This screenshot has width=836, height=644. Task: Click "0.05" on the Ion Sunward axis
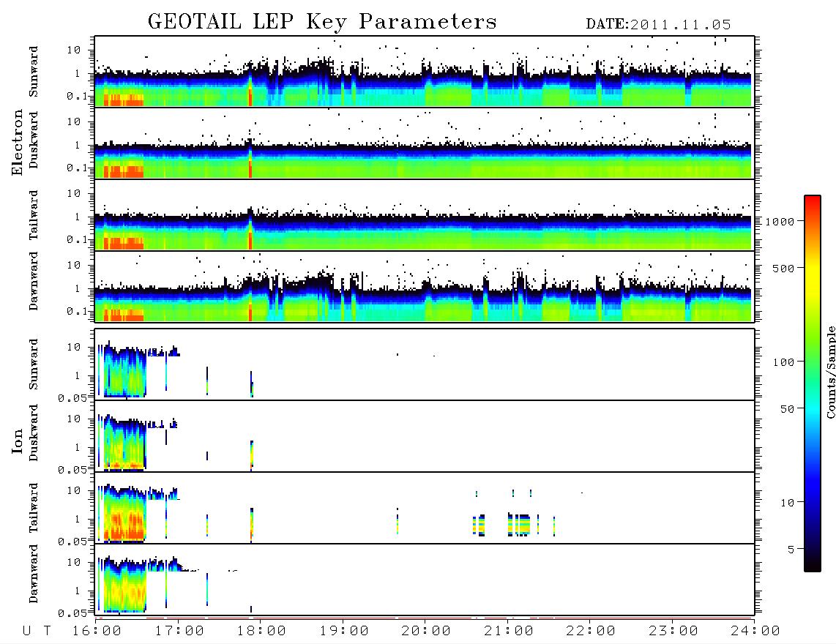[72, 397]
